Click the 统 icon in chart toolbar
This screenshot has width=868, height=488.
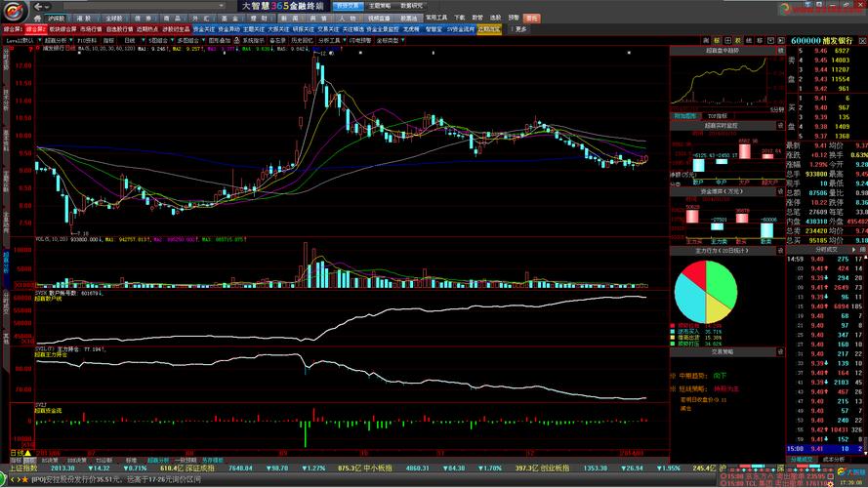749,40
